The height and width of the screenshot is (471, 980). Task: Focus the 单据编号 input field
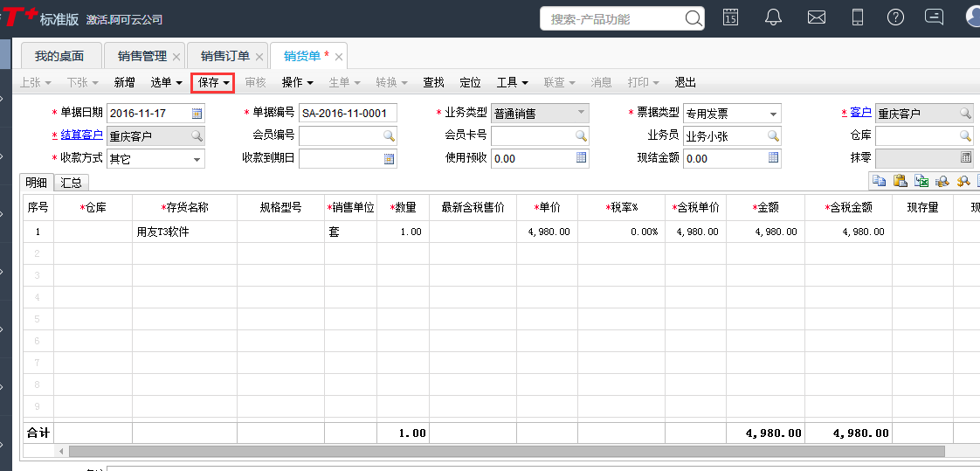pos(349,114)
